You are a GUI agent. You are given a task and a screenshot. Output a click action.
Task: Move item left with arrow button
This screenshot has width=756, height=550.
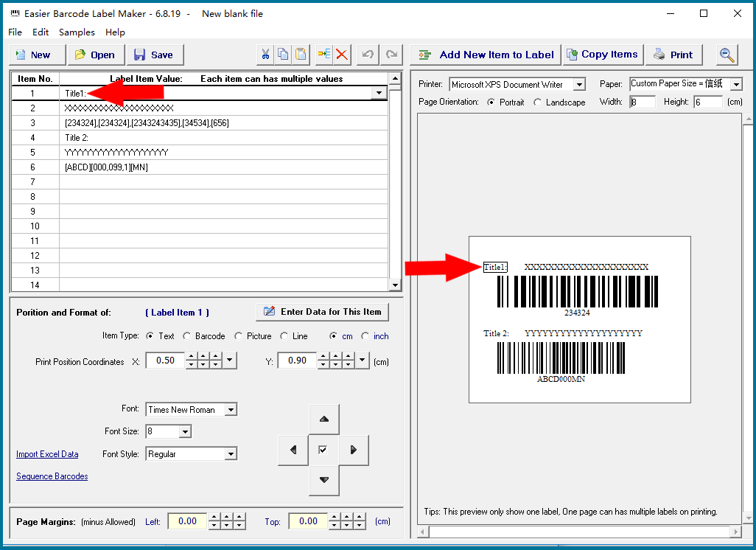click(x=293, y=450)
